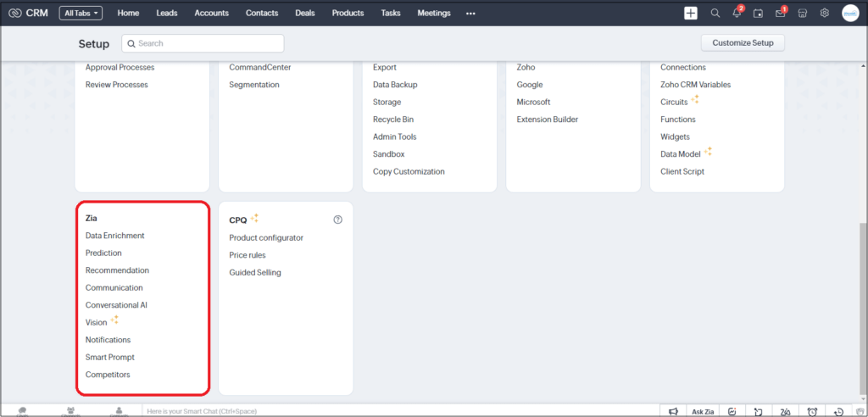Open the Channels icon in the bottom bar
868x417 pixels.
(70, 411)
